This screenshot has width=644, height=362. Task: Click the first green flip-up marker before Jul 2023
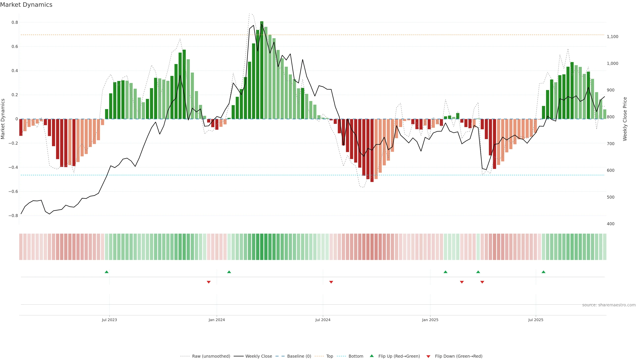(106, 272)
